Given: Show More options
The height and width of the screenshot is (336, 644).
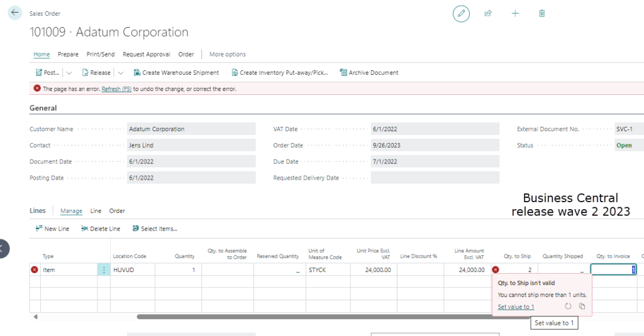Looking at the screenshot, I should click(x=228, y=54).
